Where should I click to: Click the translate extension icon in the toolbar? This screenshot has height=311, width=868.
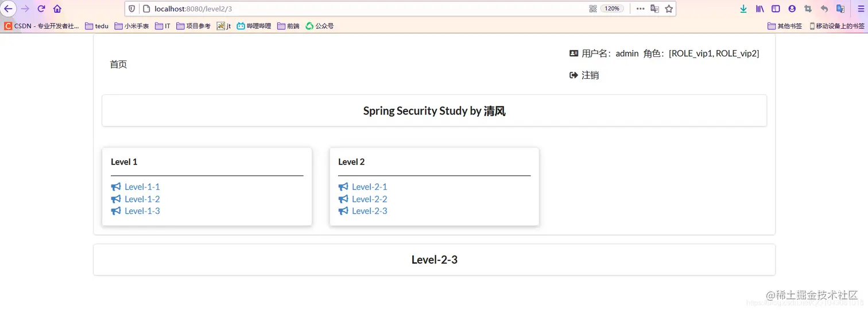click(x=840, y=9)
